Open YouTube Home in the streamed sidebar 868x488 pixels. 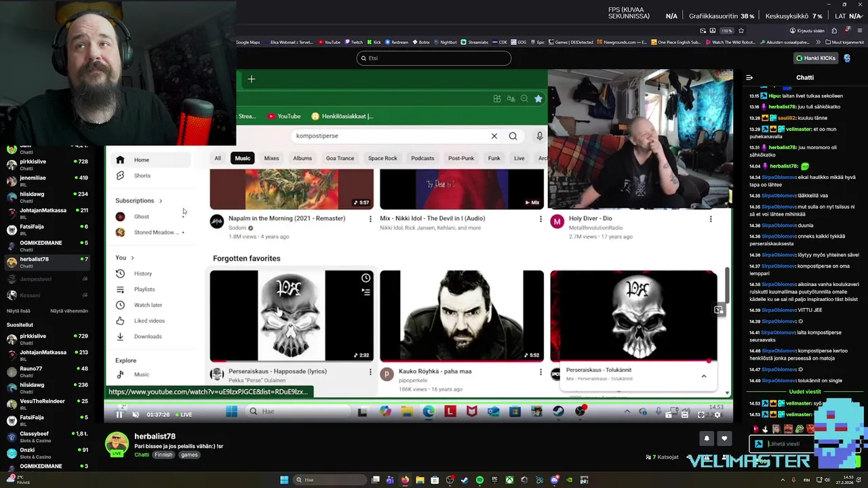(151, 160)
